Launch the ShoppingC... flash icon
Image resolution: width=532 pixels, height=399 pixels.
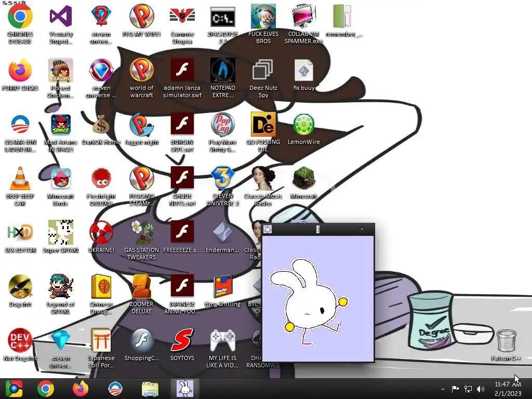coord(141,340)
